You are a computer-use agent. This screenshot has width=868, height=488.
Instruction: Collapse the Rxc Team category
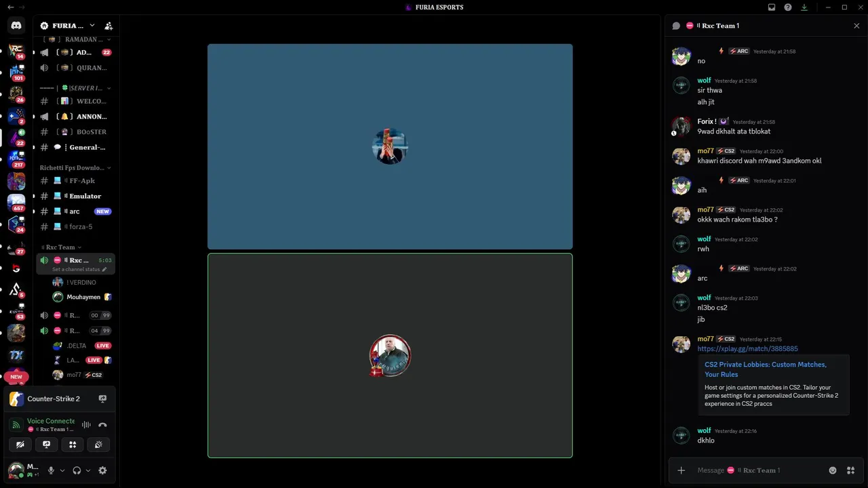coord(61,247)
